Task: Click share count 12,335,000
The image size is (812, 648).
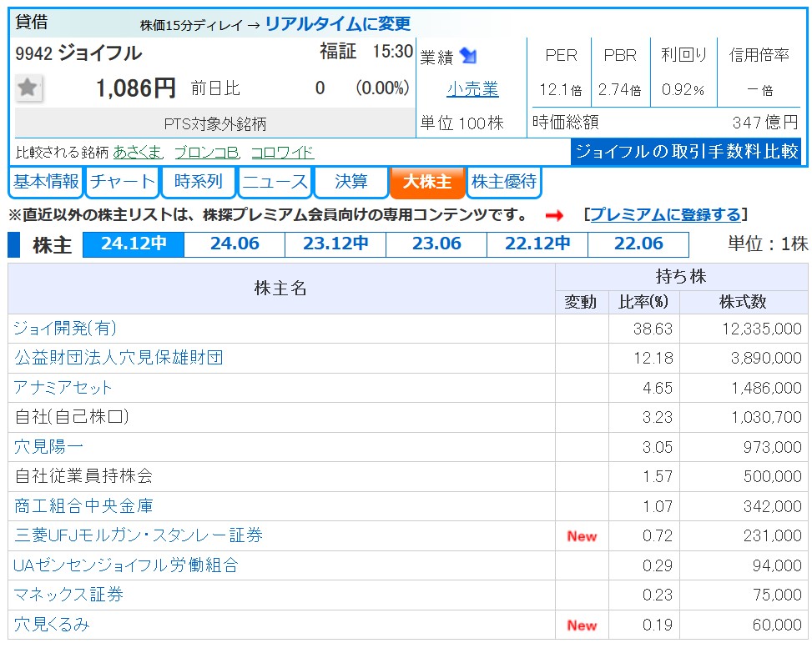Action: click(x=762, y=329)
